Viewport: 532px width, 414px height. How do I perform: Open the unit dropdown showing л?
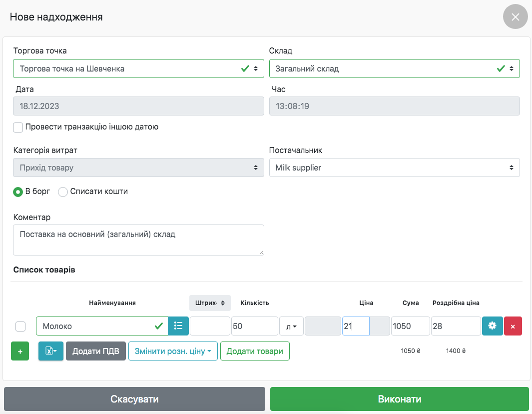pos(291,326)
